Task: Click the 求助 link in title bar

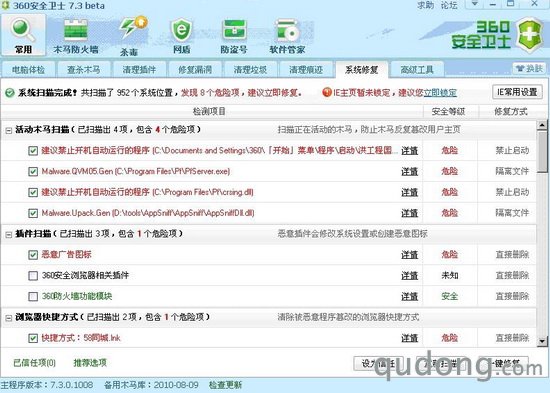Action: click(425, 5)
